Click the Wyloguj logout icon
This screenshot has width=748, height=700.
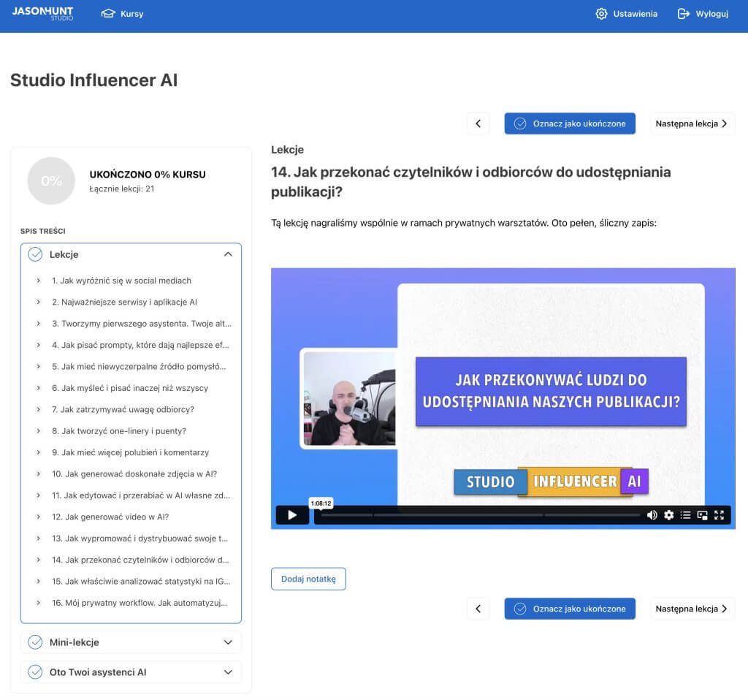[x=684, y=14]
